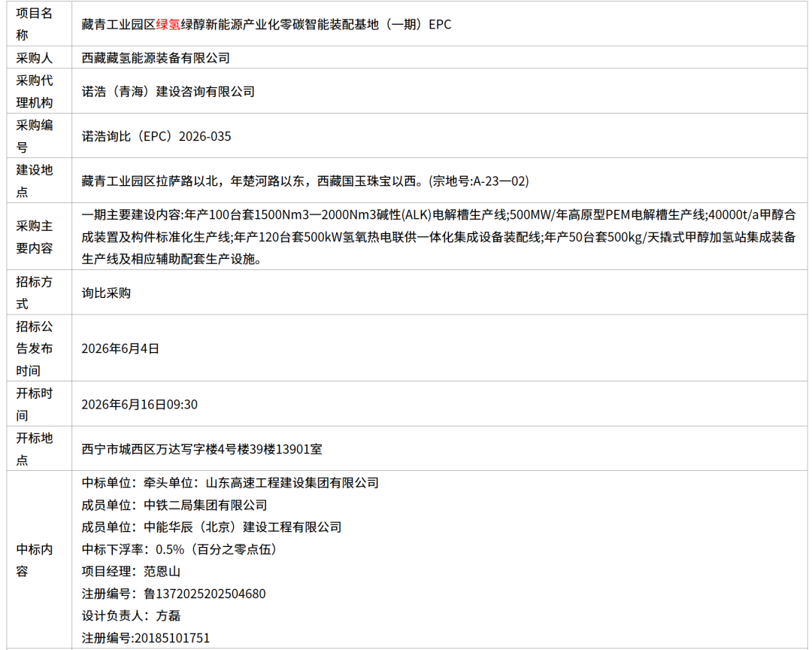
Task: Click the line starting 一期主要建设内容
Action: pyautogui.click(x=438, y=214)
